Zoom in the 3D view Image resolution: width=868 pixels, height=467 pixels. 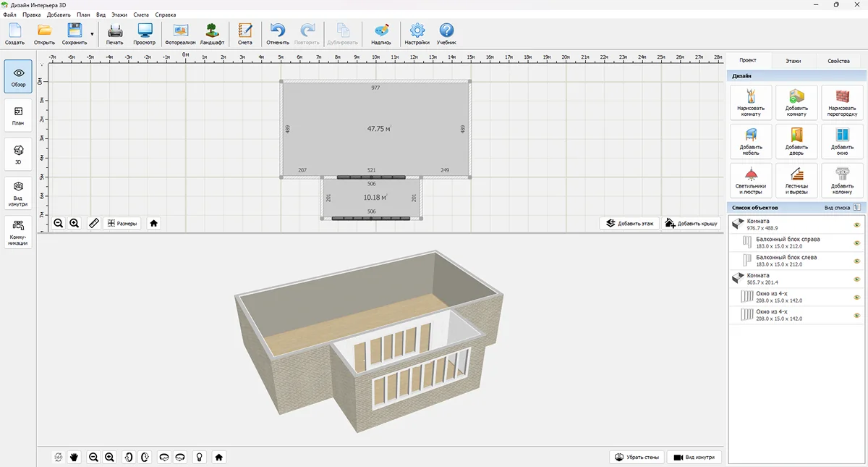pos(109,457)
